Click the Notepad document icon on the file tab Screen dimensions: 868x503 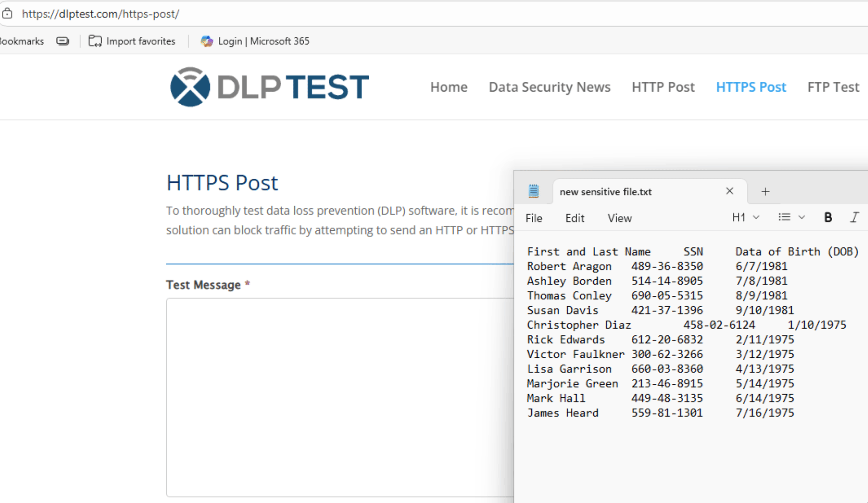click(533, 191)
